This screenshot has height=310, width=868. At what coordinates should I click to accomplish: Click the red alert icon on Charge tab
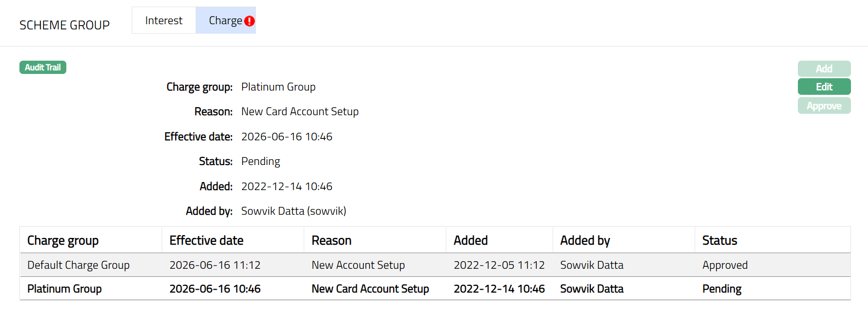click(x=249, y=21)
